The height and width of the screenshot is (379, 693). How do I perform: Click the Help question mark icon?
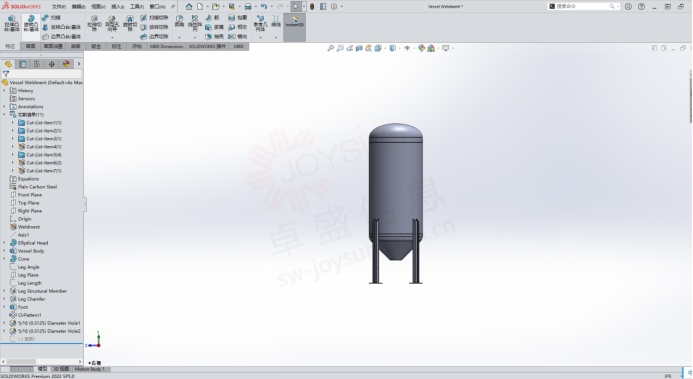(641, 7)
